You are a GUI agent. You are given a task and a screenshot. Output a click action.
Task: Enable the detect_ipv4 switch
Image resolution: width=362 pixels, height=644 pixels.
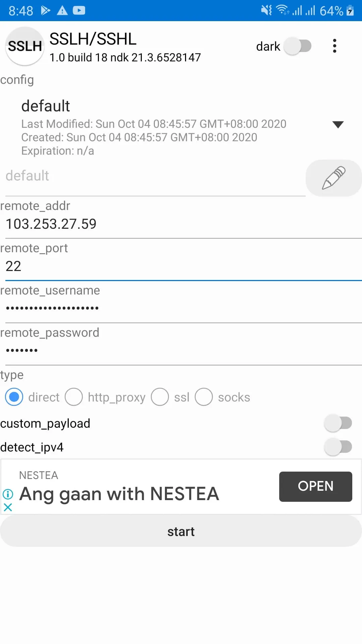pyautogui.click(x=338, y=447)
